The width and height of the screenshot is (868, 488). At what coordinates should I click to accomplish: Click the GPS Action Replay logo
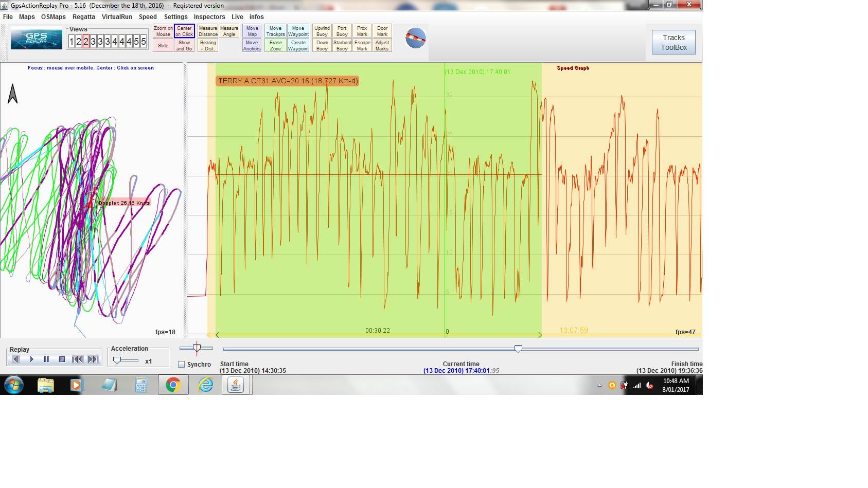click(36, 39)
